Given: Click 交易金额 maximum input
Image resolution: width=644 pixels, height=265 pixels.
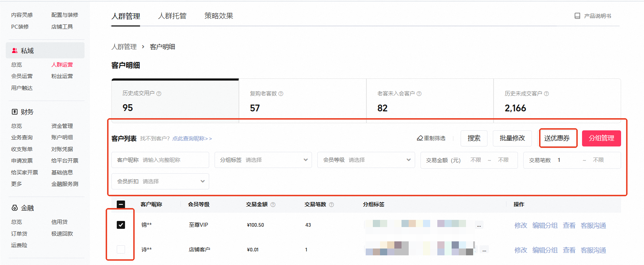Looking at the screenshot, I should point(503,160).
